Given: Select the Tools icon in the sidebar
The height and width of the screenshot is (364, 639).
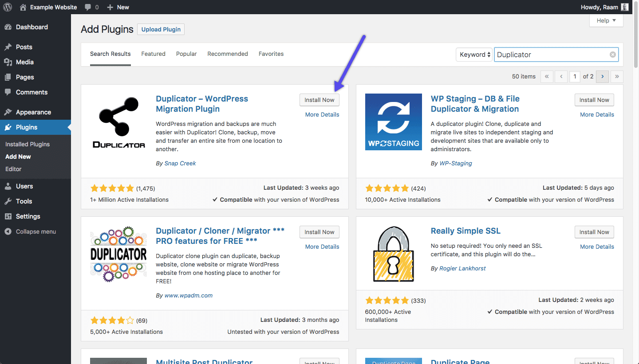Looking at the screenshot, I should (9, 201).
